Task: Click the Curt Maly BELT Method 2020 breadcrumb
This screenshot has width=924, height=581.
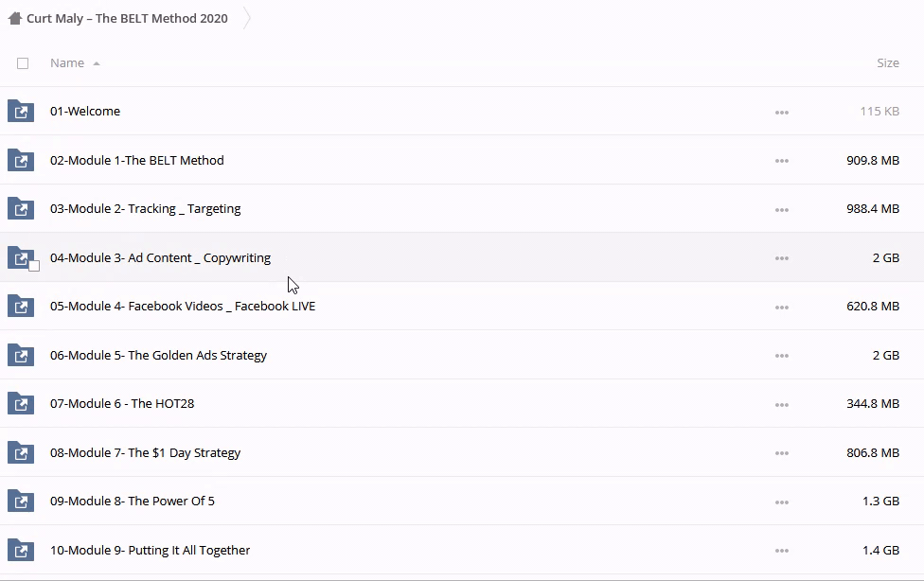Action: click(127, 18)
